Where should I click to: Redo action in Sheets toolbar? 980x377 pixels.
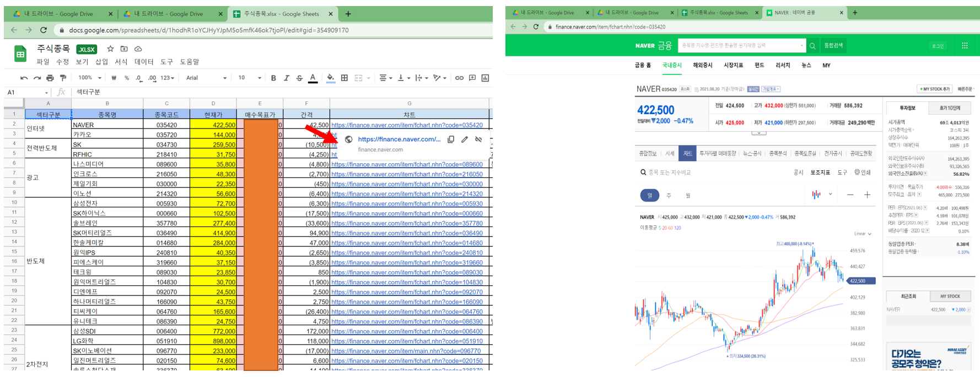coord(37,78)
